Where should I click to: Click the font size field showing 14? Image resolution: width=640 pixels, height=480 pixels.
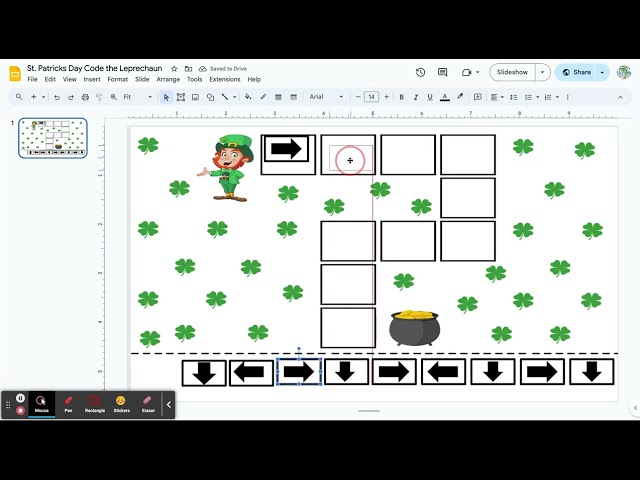[371, 97]
